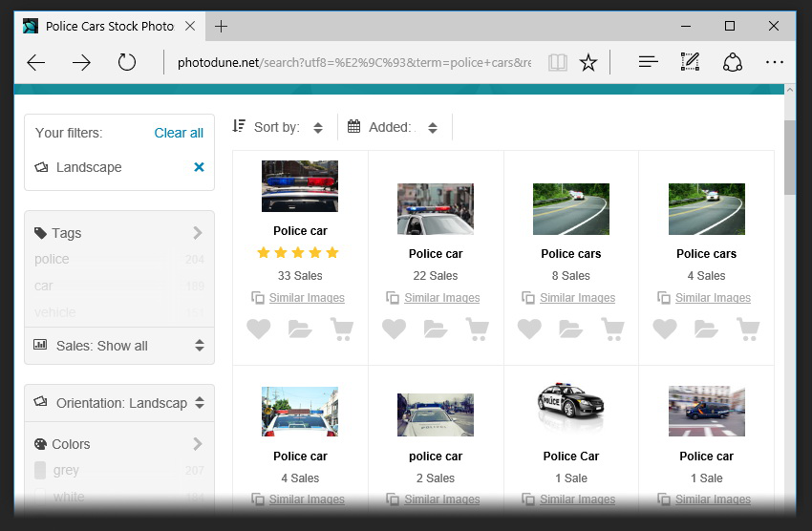Open the Sort by dropdown
The height and width of the screenshot is (531, 812).
[278, 127]
